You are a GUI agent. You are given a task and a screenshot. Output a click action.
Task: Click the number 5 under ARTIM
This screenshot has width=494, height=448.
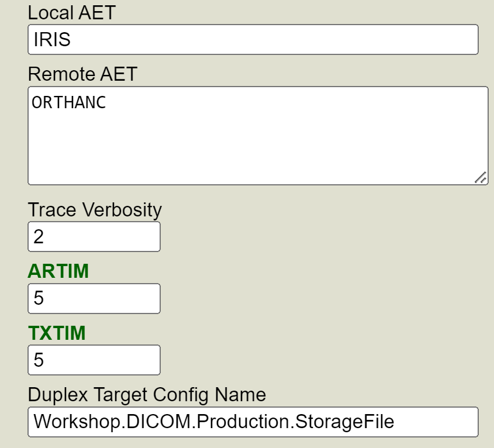point(39,298)
